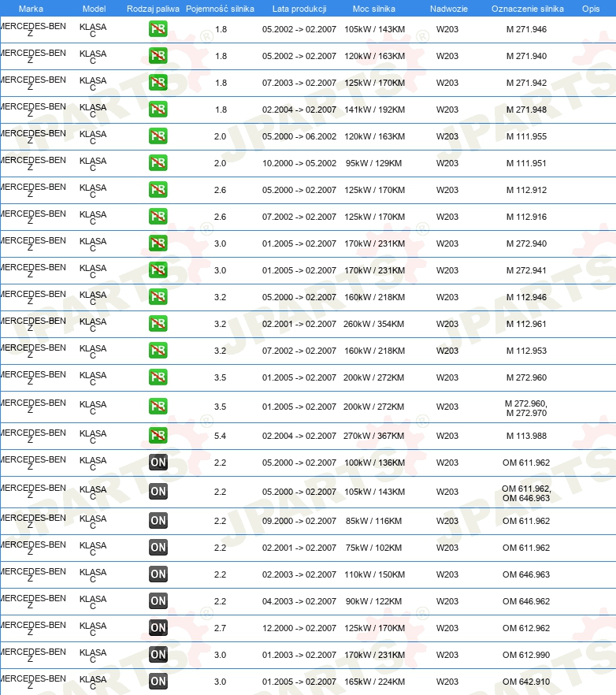
Task: Click the Rodzaj paliwa column header
Action: (x=153, y=9)
